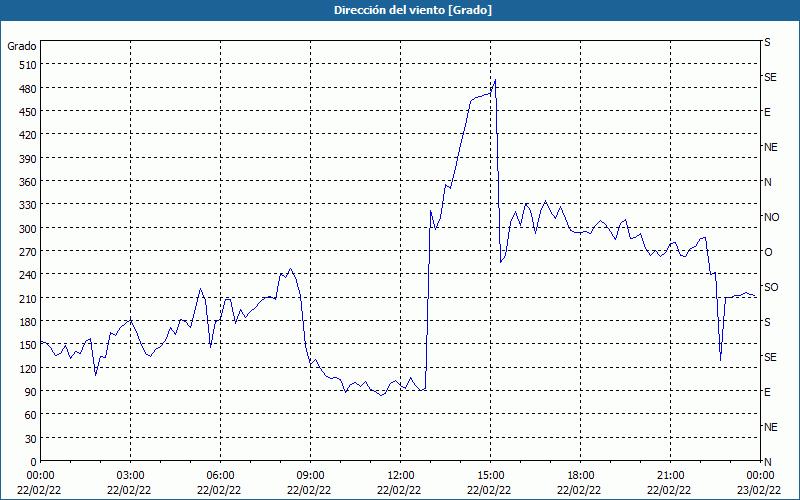This screenshot has height=500, width=800.
Task: Click the 'NO' compass label on right axis
Action: [x=771, y=217]
